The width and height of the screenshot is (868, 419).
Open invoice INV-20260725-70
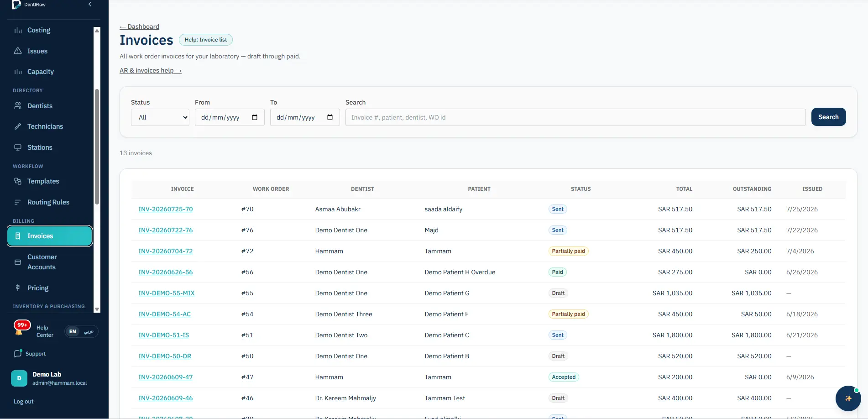point(166,209)
